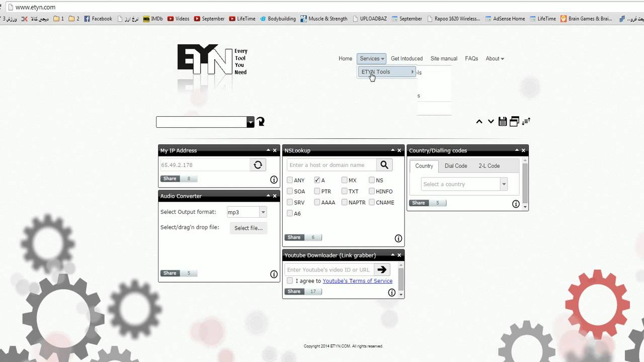Check the AAAA record type
The height and width of the screenshot is (362, 644).
pyautogui.click(x=317, y=202)
